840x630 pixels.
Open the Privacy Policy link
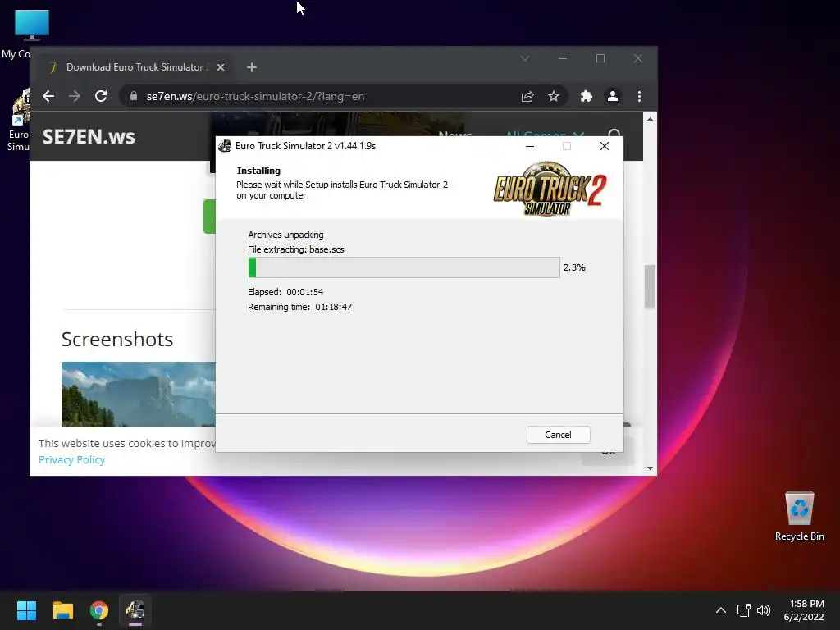pyautogui.click(x=72, y=459)
